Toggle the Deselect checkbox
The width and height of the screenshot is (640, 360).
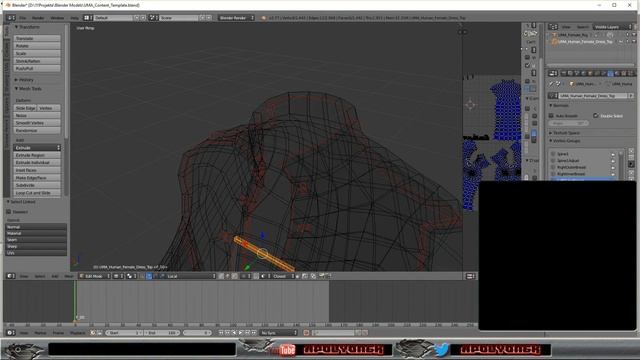[9, 212]
